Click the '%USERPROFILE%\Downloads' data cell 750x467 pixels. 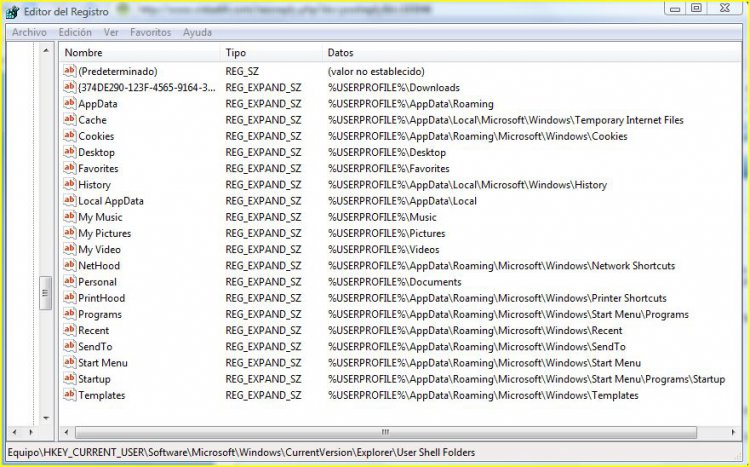(394, 88)
